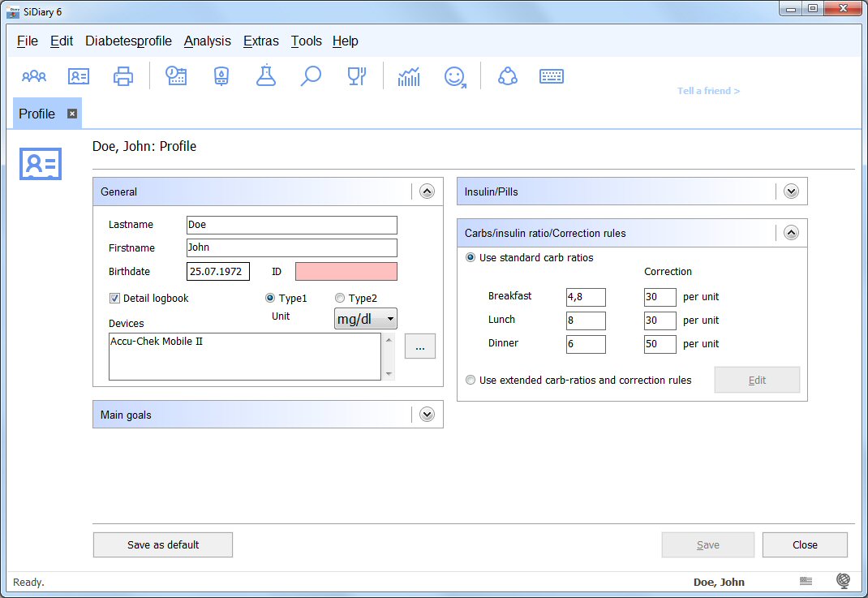Screen dimensions: 868x598
Task: Click the printer icon in toolbar
Action: point(123,76)
